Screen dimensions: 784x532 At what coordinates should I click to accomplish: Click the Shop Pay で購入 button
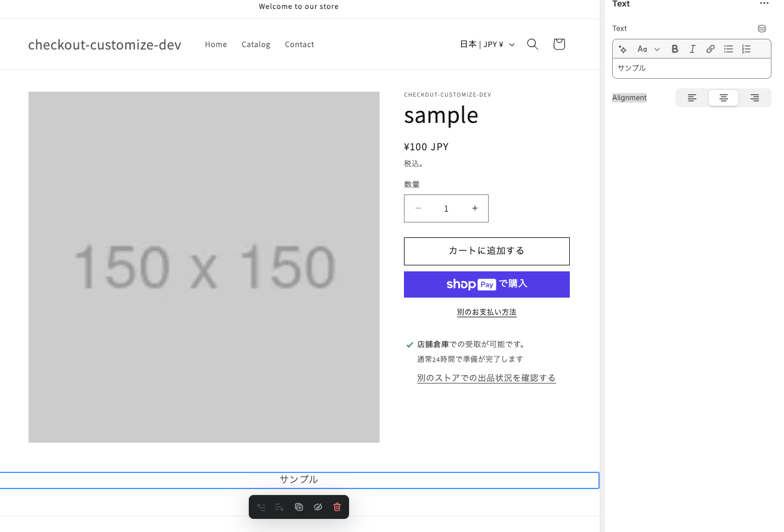click(487, 284)
